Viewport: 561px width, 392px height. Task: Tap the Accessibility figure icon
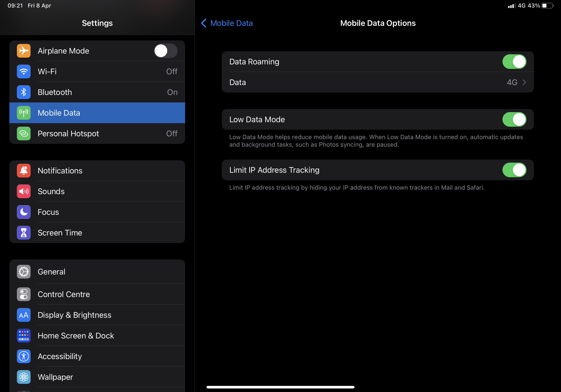tap(24, 356)
